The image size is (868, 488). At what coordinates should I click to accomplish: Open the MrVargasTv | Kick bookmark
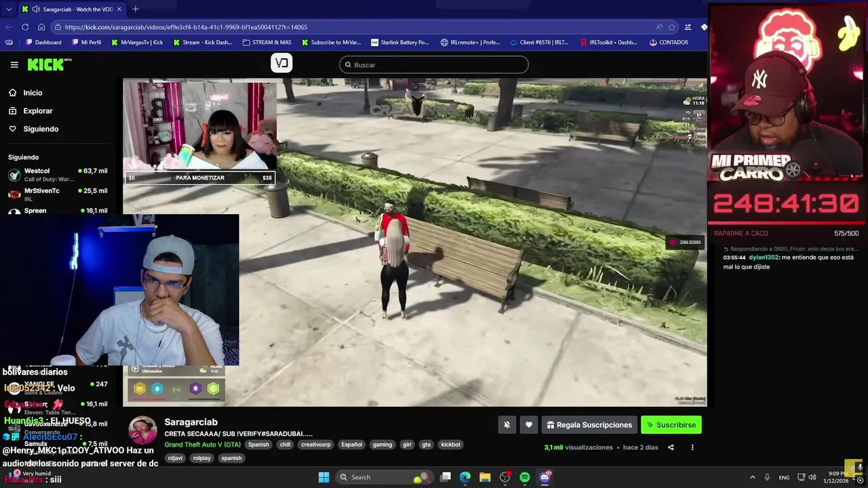tap(136, 42)
